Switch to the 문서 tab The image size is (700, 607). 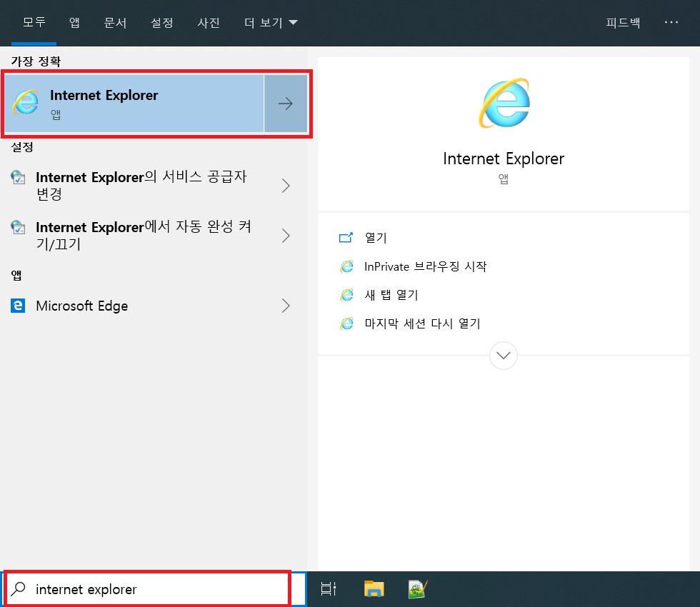coord(115,22)
